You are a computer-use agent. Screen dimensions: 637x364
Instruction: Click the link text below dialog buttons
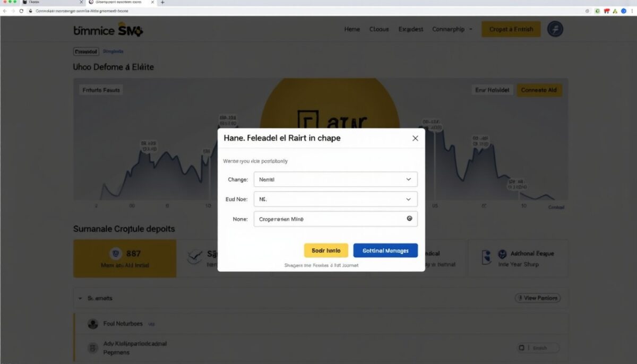pyautogui.click(x=321, y=265)
